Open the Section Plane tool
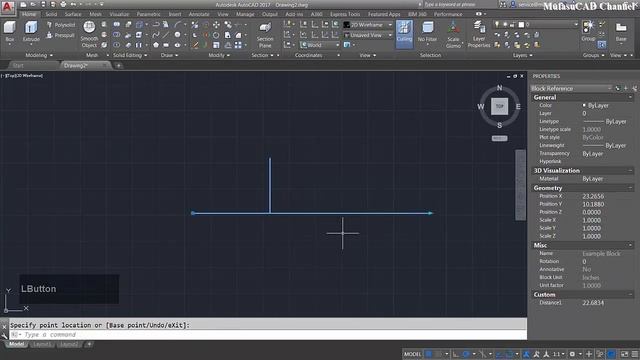Viewport: 640px width, 360px height. (265, 35)
